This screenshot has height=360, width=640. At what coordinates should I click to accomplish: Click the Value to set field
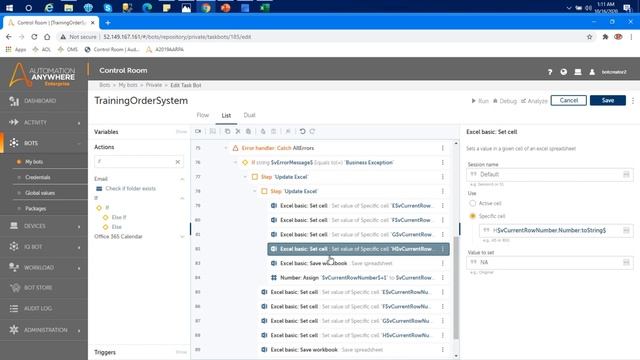550,262
